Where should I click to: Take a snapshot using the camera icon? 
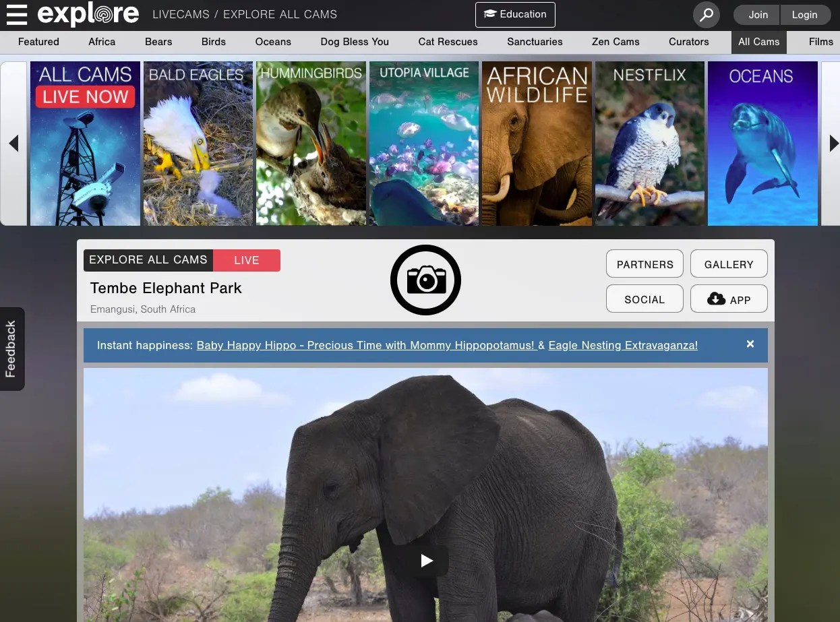coord(425,280)
